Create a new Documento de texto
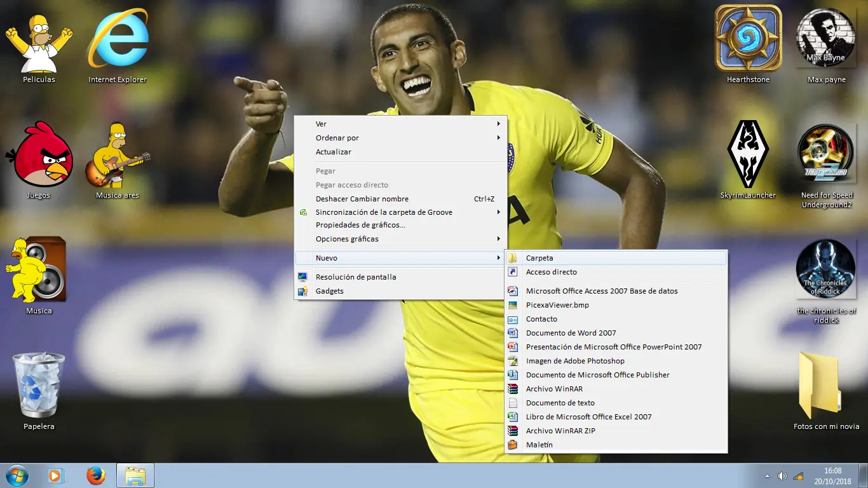Viewport: 868px width, 488px height. click(616, 403)
